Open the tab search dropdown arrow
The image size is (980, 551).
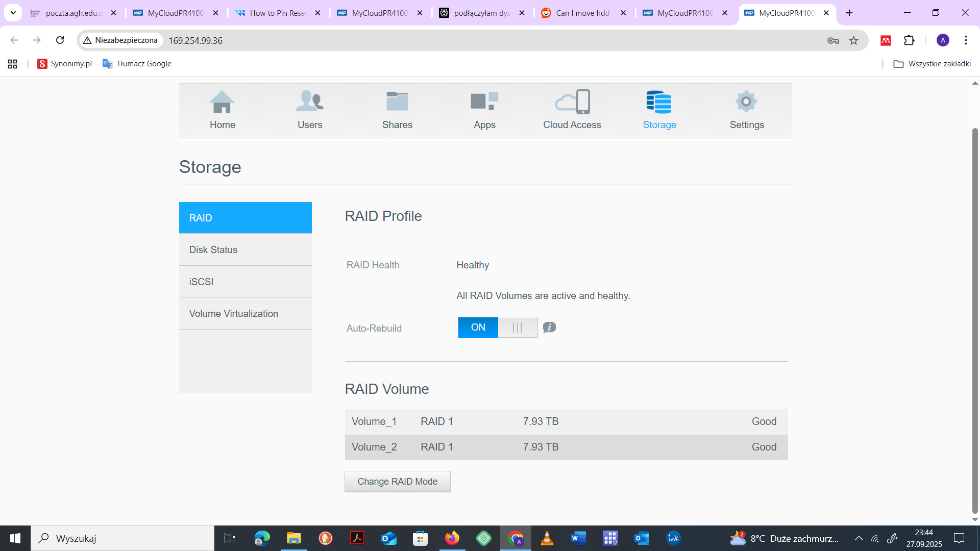(x=13, y=13)
